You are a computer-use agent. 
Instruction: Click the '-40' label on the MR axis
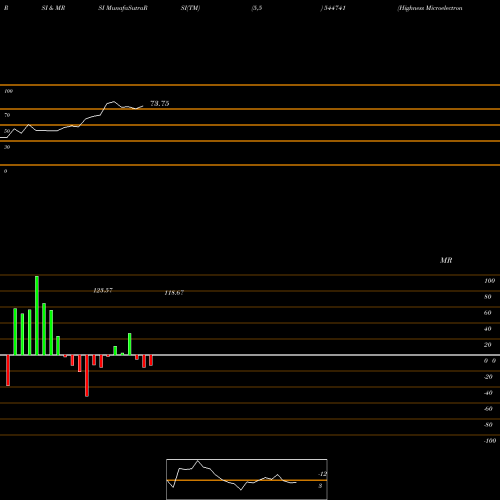coord(488,393)
